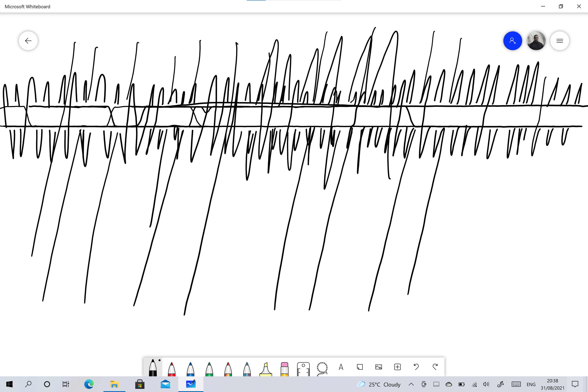Select the blue pen
The width and height of the screenshot is (588, 392).
tap(190, 368)
